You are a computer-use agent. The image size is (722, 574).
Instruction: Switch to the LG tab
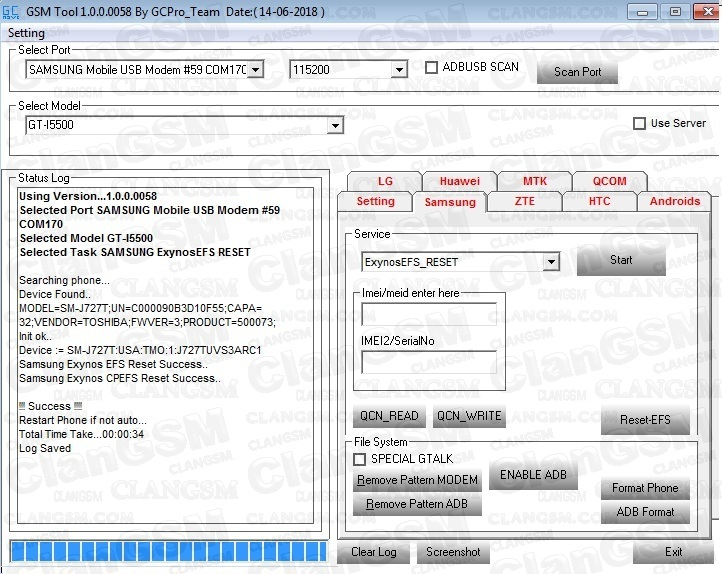385,181
